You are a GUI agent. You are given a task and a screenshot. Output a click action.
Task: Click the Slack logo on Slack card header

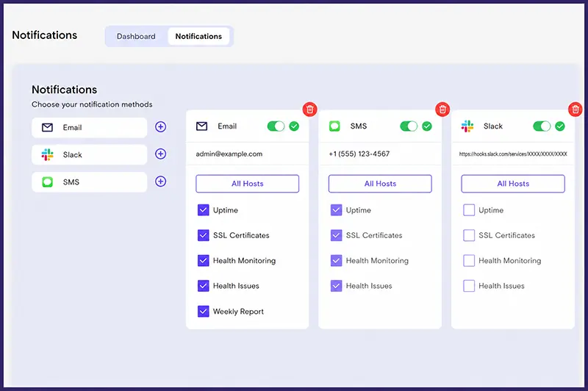467,126
